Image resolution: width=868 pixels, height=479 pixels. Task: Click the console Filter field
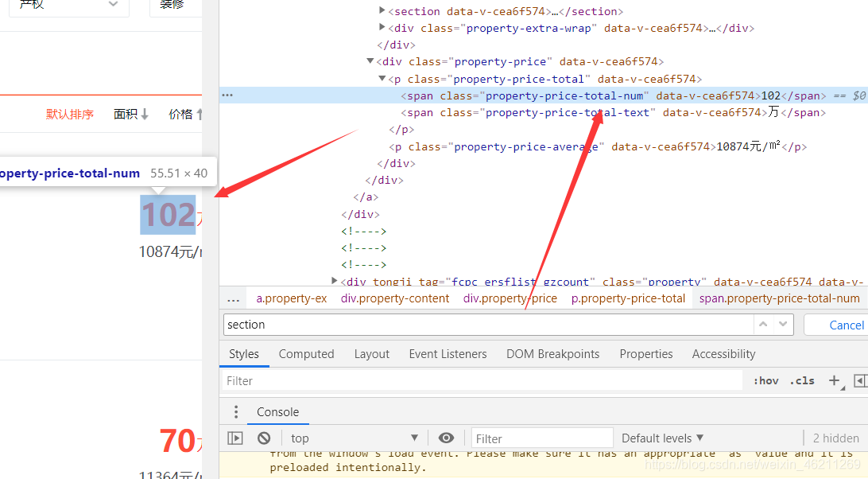(x=542, y=438)
